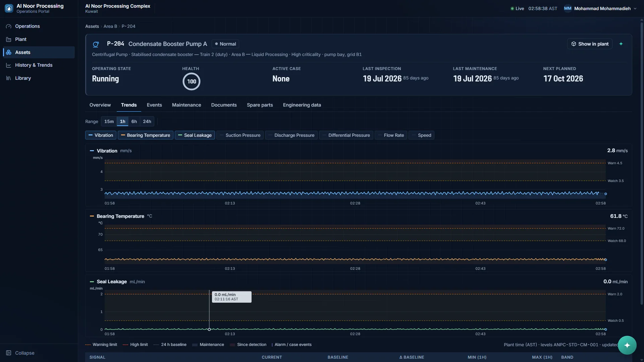This screenshot has width=644, height=362.
Task: Enable the Discharge Pressure signal
Action: (291, 135)
